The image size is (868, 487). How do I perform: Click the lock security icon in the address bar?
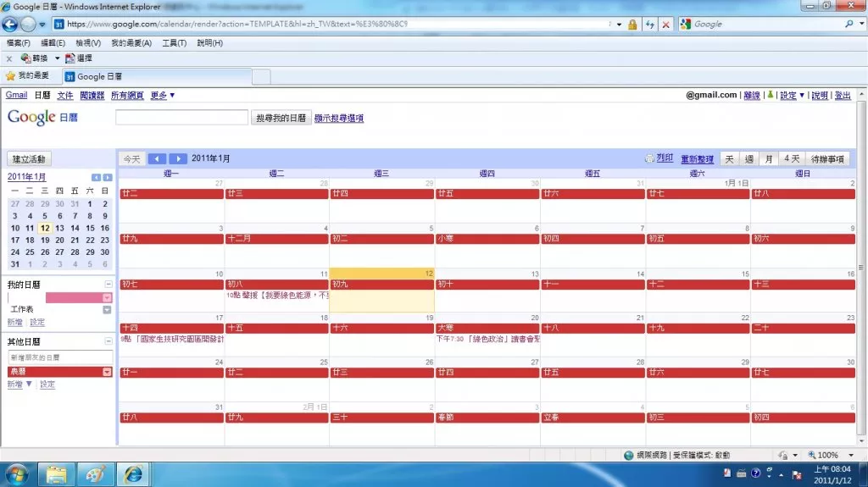tap(632, 25)
